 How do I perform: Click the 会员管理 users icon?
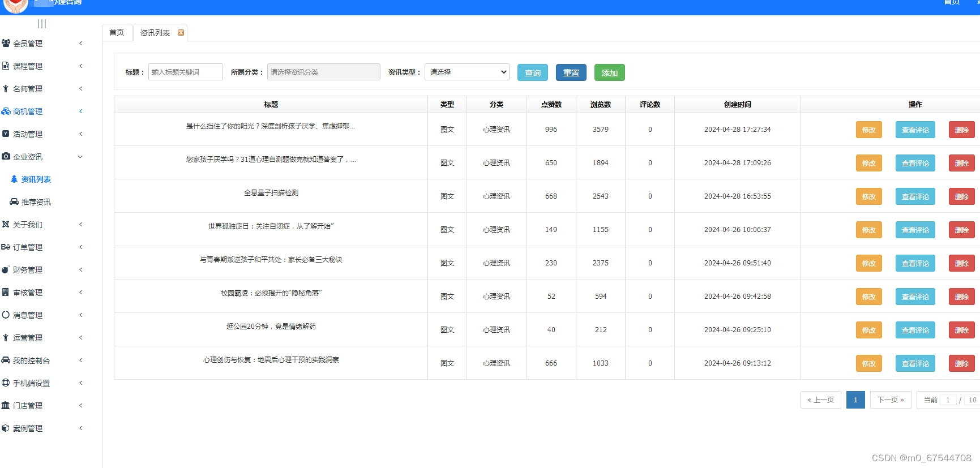pyautogui.click(x=6, y=43)
